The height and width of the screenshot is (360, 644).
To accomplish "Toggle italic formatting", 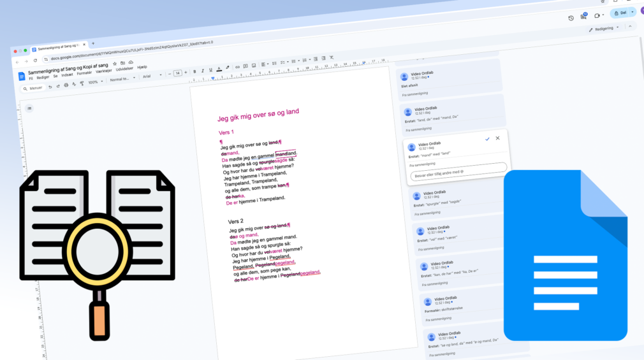I will pyautogui.click(x=203, y=71).
